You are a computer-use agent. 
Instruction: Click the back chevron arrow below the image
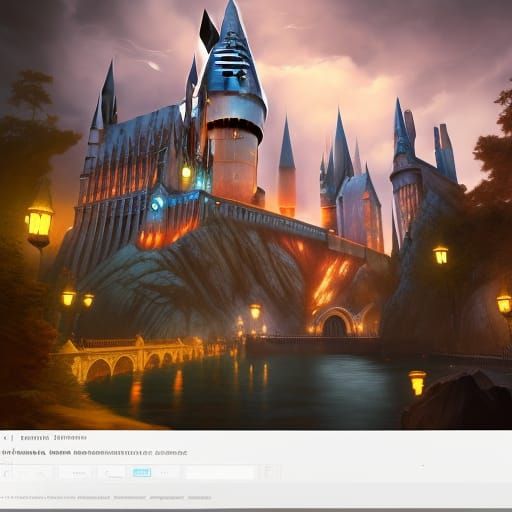5,437
